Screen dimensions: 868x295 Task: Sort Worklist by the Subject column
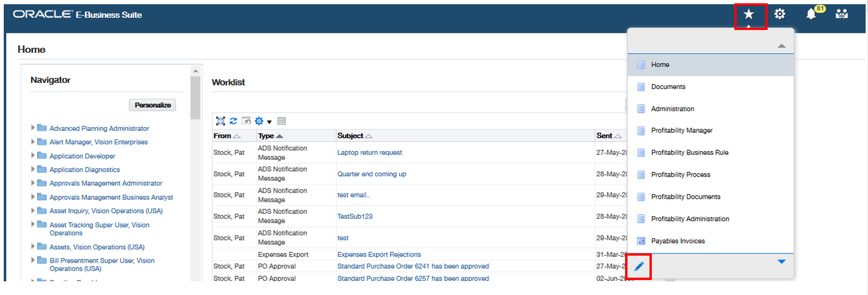(350, 136)
